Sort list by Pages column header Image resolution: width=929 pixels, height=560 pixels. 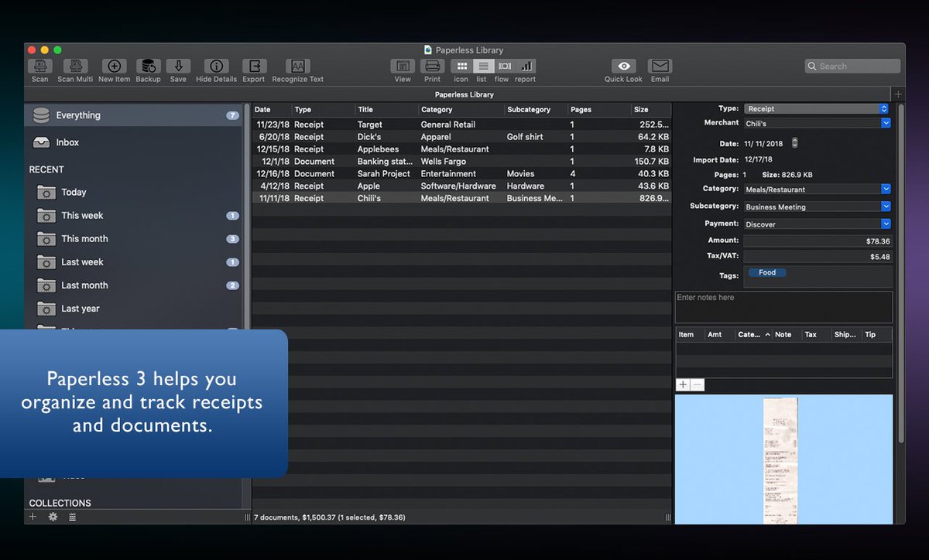point(599,110)
